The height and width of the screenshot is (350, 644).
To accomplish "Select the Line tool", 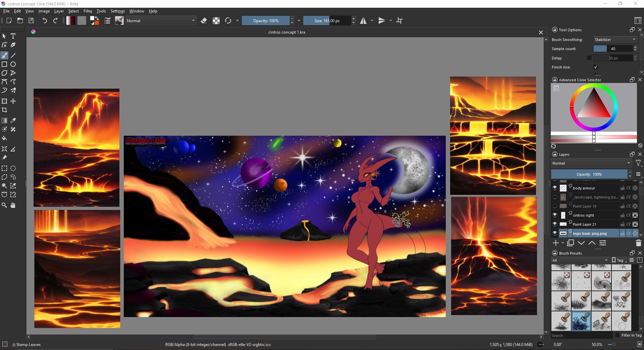I will point(13,55).
